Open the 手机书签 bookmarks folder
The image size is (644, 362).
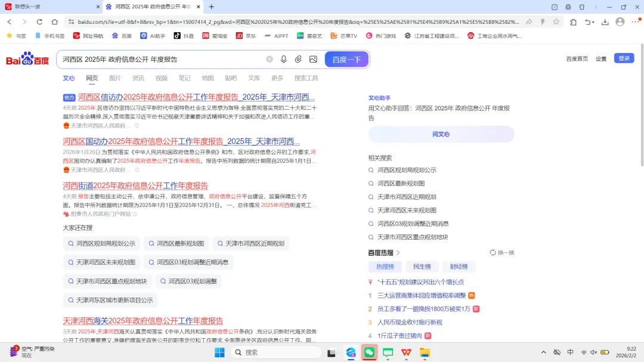pos(49,36)
